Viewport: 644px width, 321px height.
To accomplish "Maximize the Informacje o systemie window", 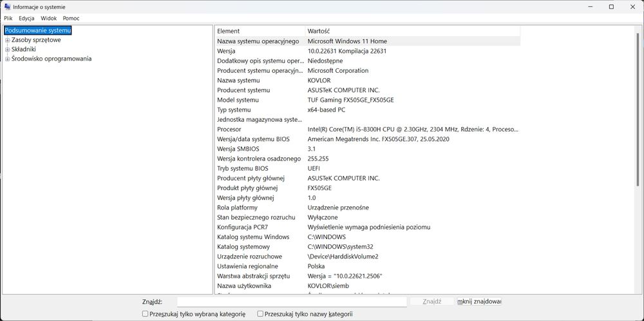I will point(611,6).
